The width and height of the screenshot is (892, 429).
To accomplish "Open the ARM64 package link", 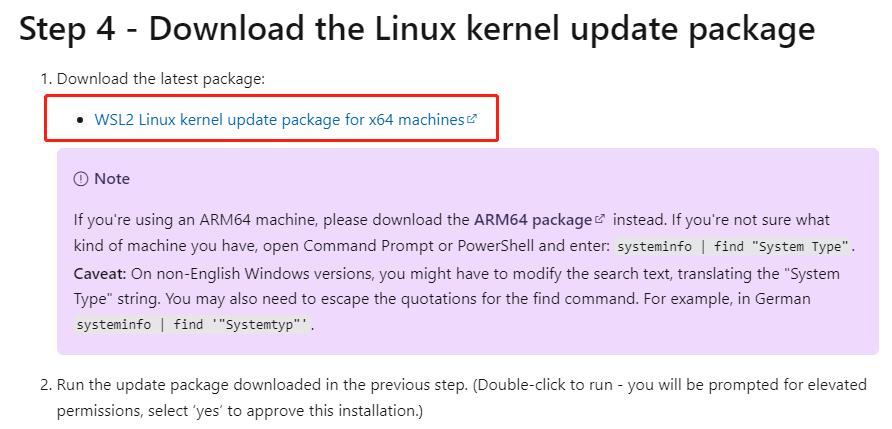I will click(x=533, y=219).
